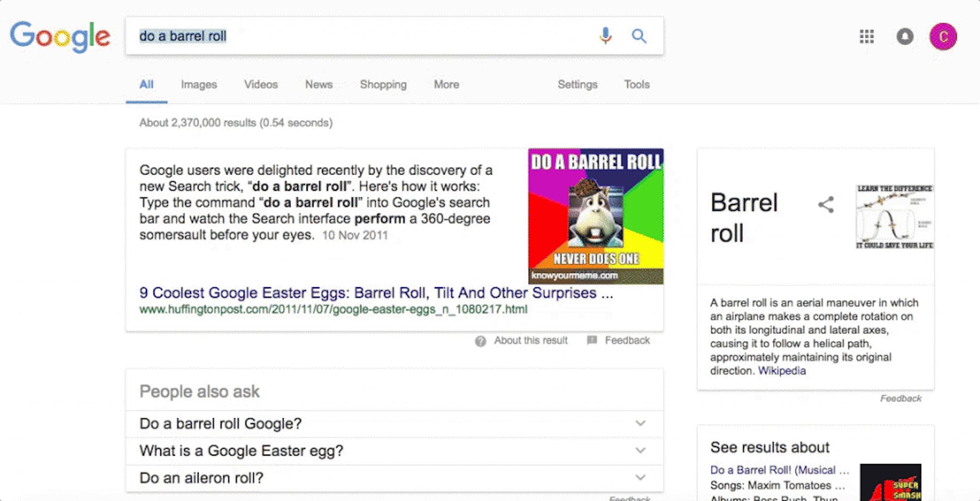Click the blue search magnifier icon
This screenshot has width=980, height=501.
tap(639, 36)
